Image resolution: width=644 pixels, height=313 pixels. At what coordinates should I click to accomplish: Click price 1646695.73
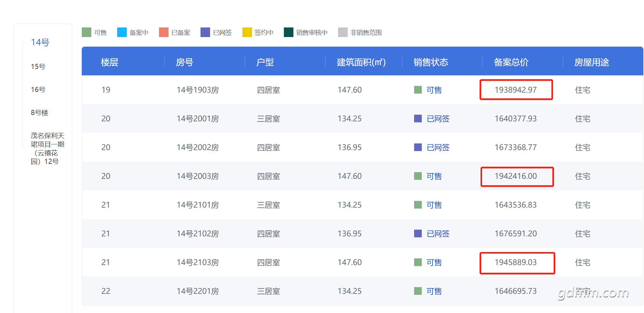[516, 291]
